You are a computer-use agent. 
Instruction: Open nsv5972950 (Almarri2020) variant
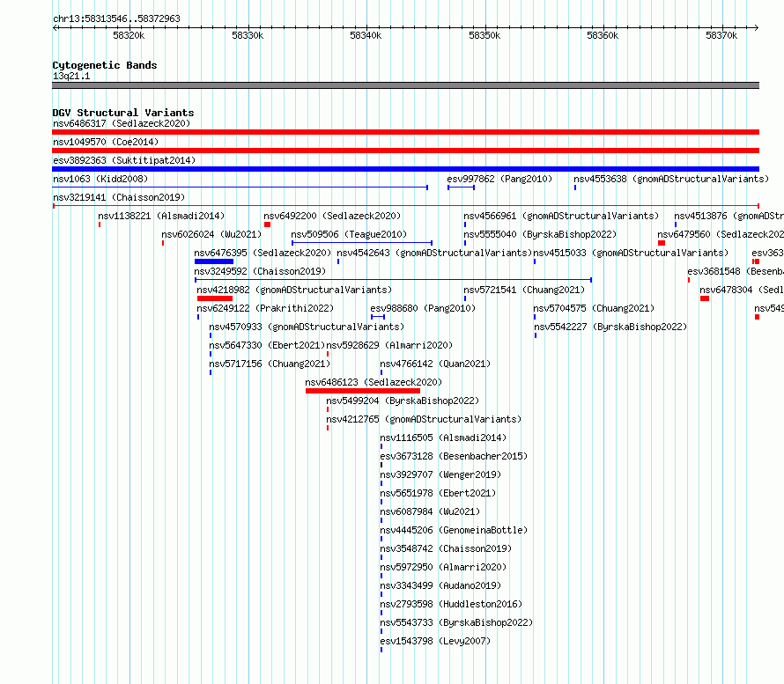(x=443, y=567)
